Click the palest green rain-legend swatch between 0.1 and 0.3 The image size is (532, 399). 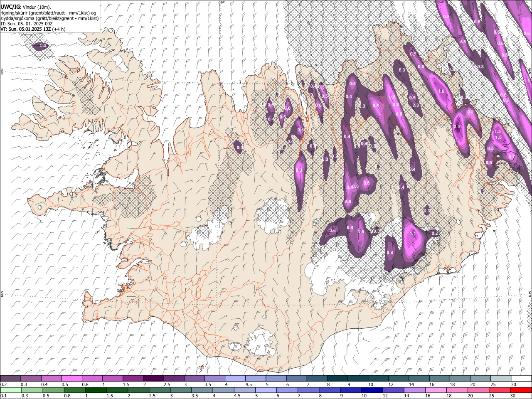pyautogui.click(x=11, y=390)
